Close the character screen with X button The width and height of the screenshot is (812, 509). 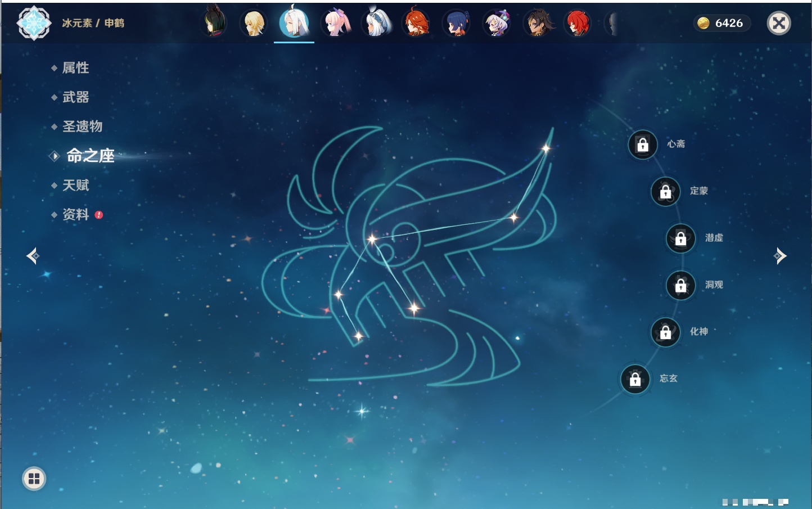779,23
